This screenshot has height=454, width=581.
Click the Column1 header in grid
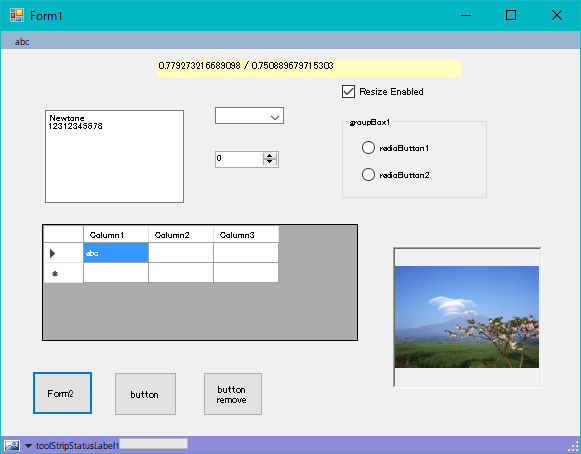pyautogui.click(x=116, y=235)
